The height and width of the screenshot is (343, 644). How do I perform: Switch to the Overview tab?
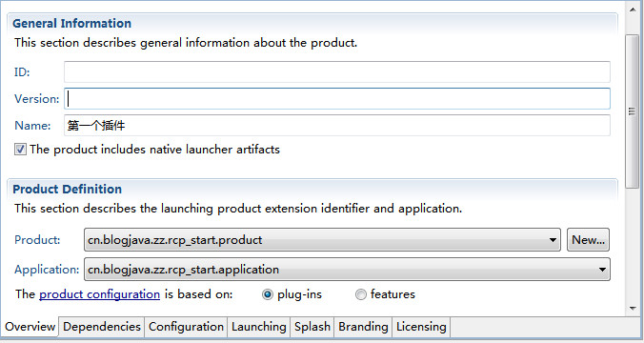point(30,327)
